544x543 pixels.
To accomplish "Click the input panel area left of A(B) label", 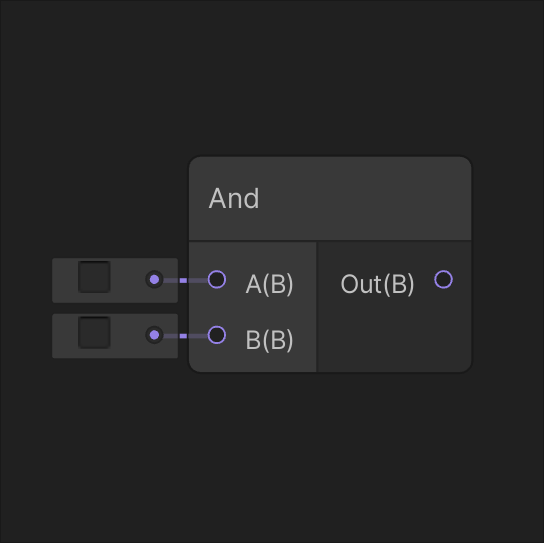I will click(198, 307).
